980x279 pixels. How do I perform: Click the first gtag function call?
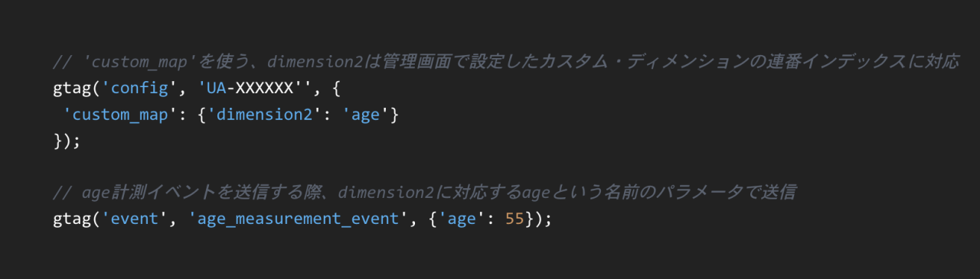pos(73,88)
